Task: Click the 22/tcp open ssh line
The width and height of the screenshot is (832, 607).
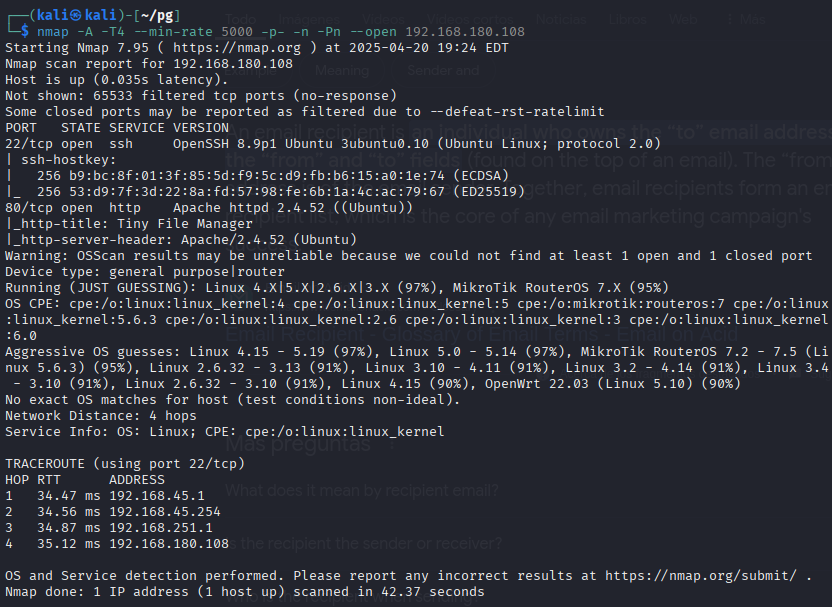Action: tap(333, 144)
